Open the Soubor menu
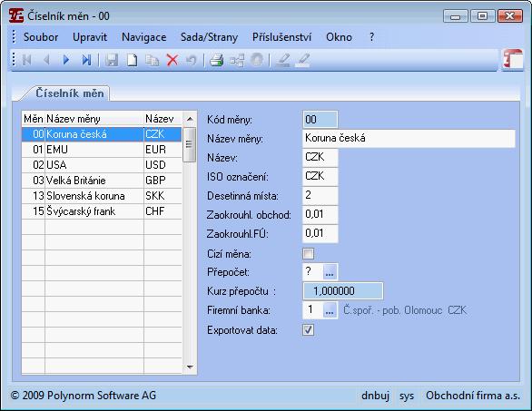The image size is (532, 411). tap(41, 37)
